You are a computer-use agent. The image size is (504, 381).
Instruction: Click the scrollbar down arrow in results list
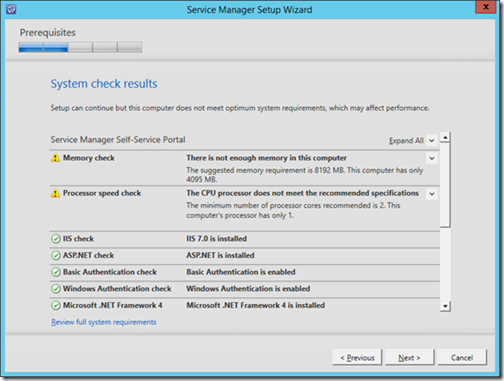point(445,306)
